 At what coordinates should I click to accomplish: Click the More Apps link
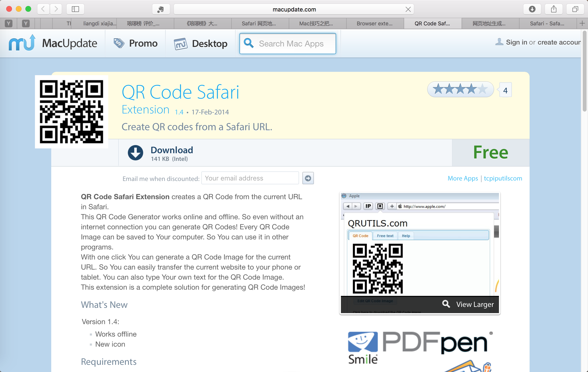[463, 178]
